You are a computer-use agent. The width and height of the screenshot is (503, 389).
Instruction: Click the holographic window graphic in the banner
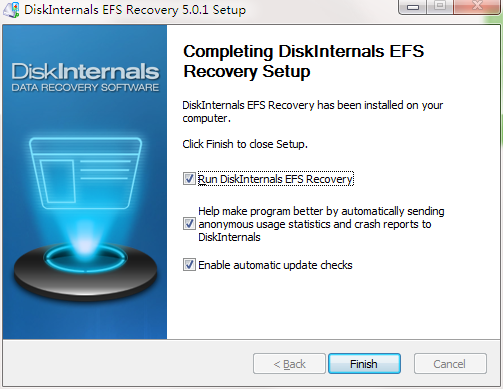point(85,173)
